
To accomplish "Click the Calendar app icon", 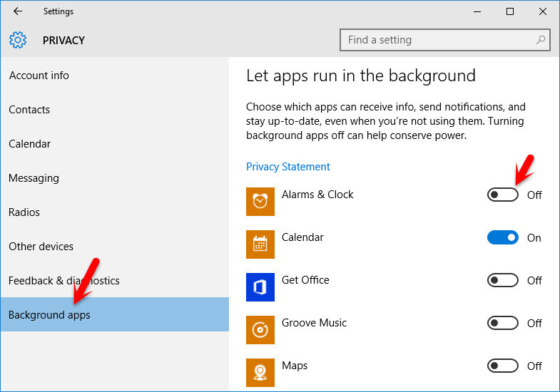I will (x=260, y=244).
